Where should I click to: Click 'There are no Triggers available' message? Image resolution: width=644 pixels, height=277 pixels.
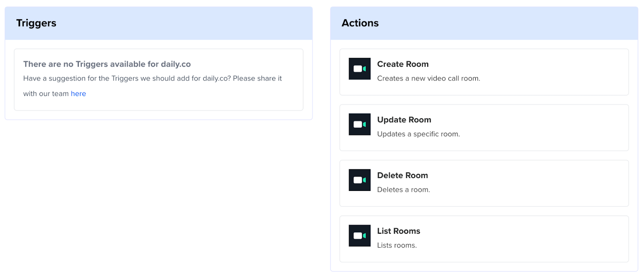[x=107, y=64]
